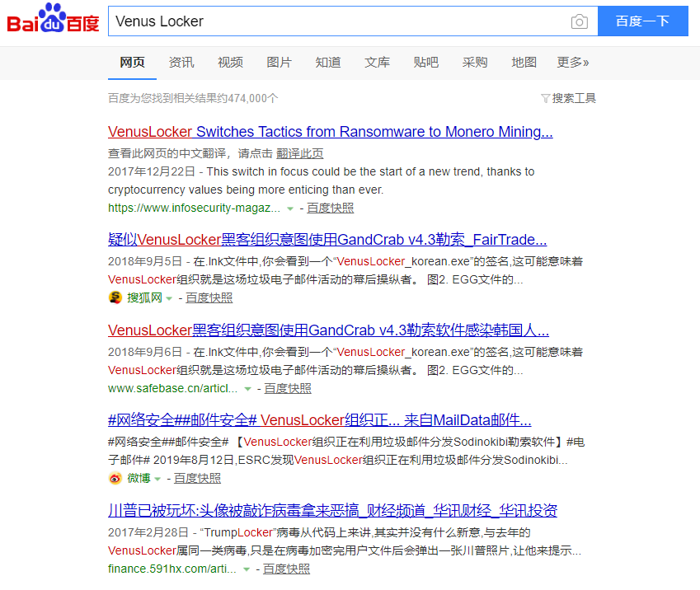Switch to the 贴吧 tab

(426, 63)
